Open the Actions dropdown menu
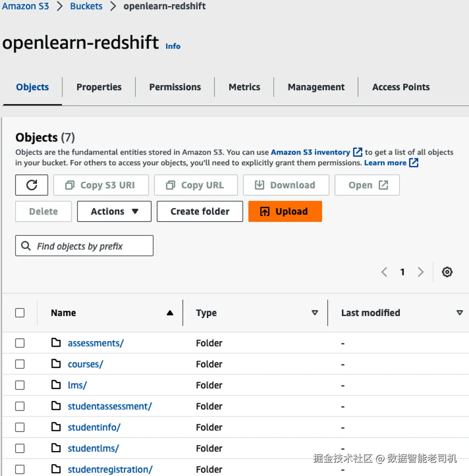This screenshot has width=469, height=476. [x=114, y=211]
